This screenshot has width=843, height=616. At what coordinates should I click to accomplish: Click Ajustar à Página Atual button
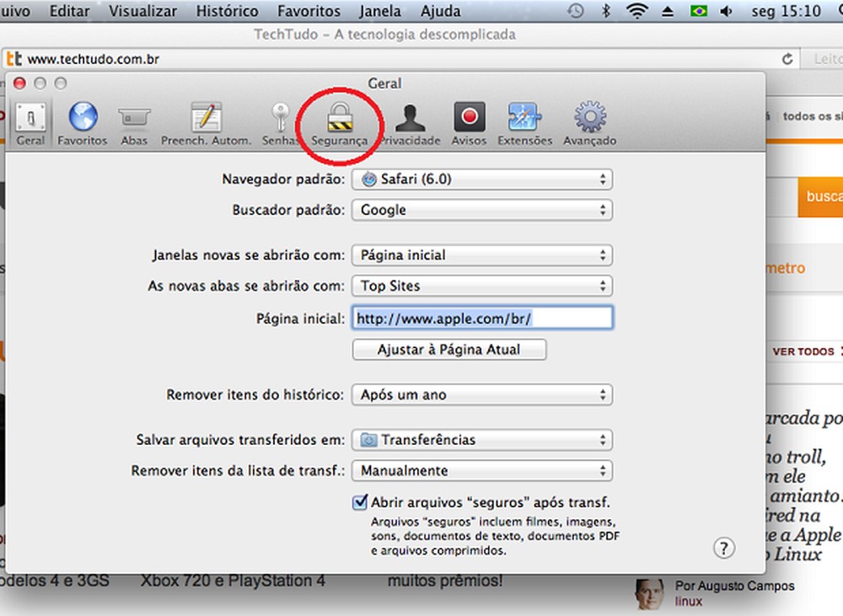coord(448,349)
